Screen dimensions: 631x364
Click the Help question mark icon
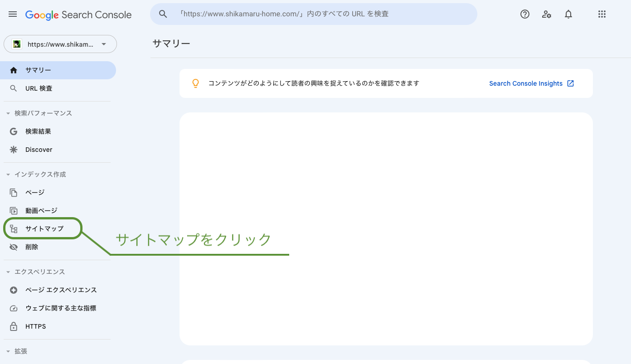click(525, 14)
